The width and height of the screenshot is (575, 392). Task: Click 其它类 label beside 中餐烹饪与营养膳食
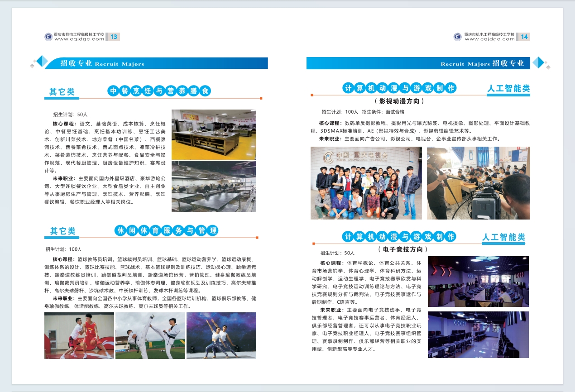click(x=62, y=92)
